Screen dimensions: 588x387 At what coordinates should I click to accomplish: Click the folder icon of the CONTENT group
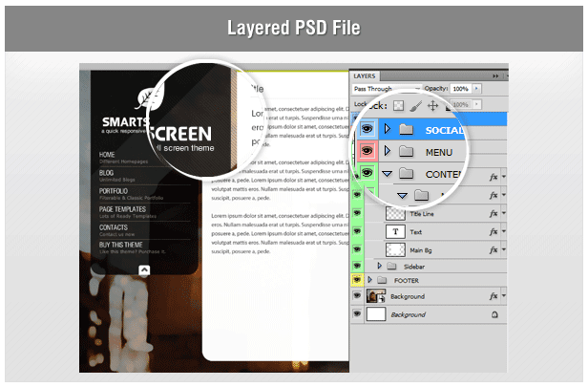click(x=406, y=173)
